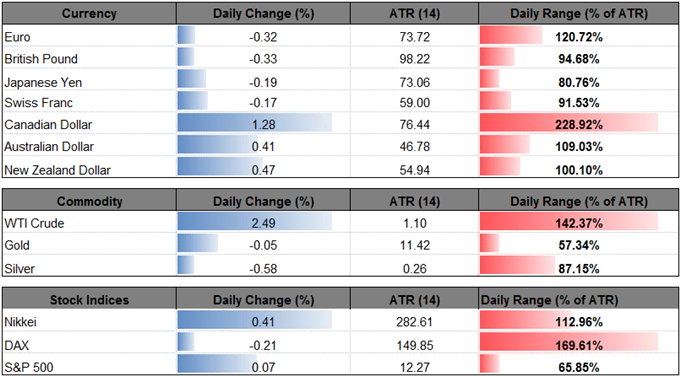Select the Euro daily change cell
Screen dimensions: 680x376
(263, 37)
